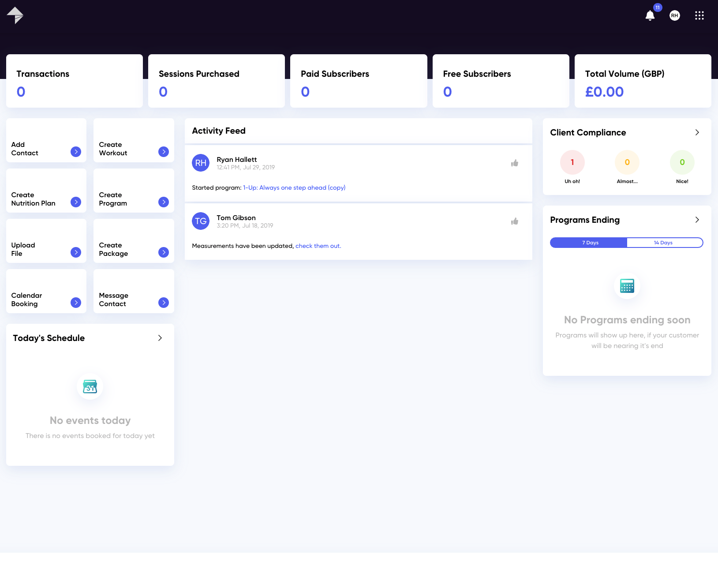
Task: Click the RH profile avatar icon
Action: coord(674,15)
